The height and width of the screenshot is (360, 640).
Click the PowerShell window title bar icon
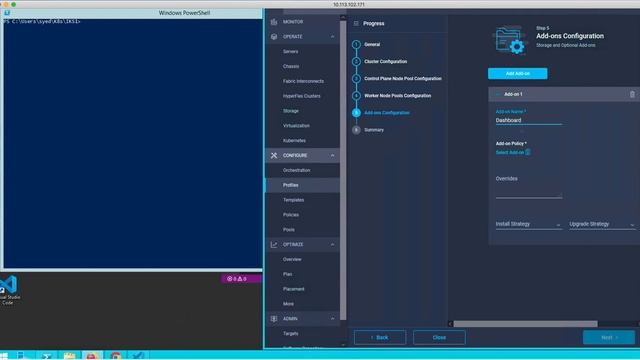point(7,13)
